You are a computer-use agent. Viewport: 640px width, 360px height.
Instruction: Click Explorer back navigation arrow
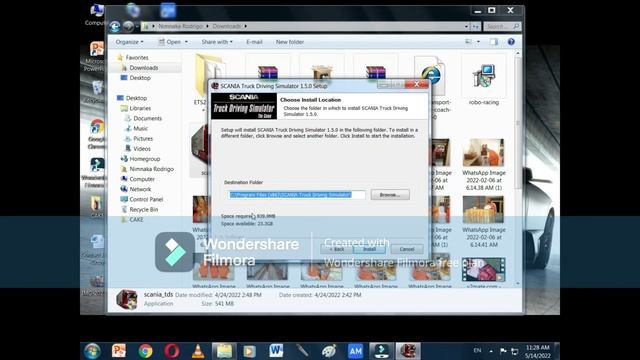coord(115,27)
